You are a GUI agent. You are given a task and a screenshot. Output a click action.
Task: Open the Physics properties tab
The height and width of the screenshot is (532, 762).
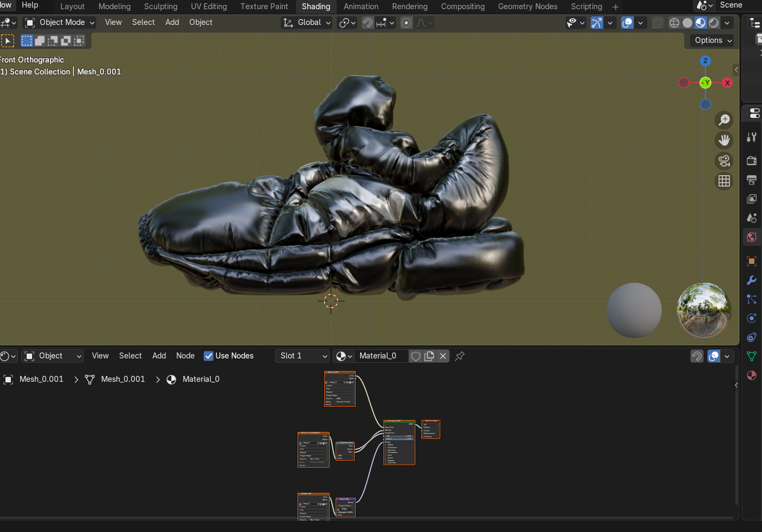(x=752, y=318)
